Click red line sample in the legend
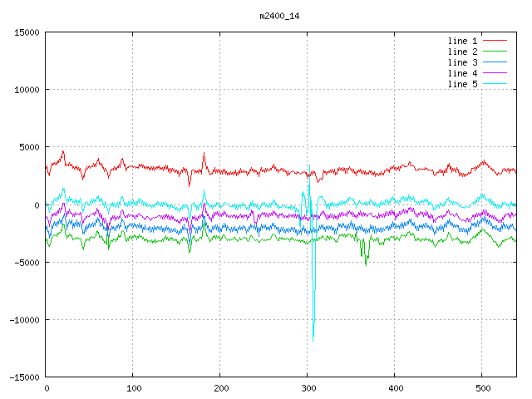Screen dimensions: 532x399 pyautogui.click(x=495, y=41)
